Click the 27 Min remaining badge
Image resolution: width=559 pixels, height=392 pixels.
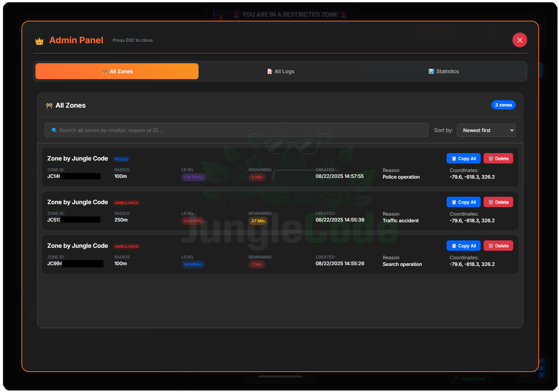tap(258, 220)
